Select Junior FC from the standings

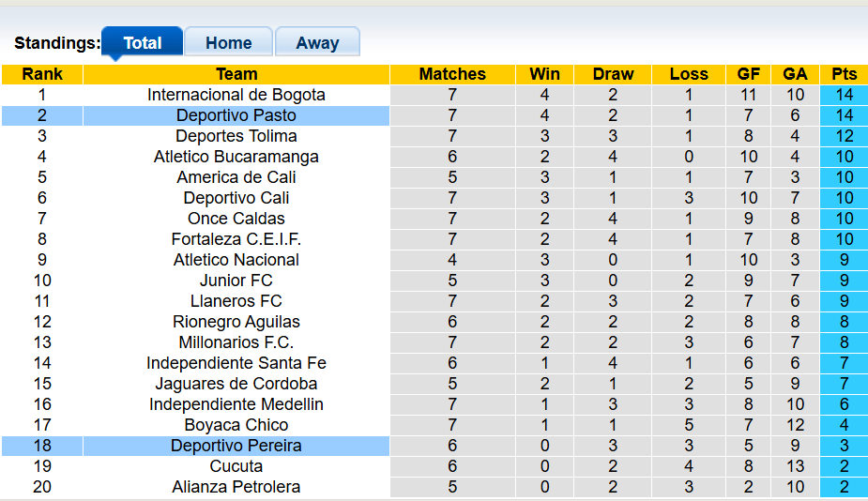pyautogui.click(x=236, y=281)
